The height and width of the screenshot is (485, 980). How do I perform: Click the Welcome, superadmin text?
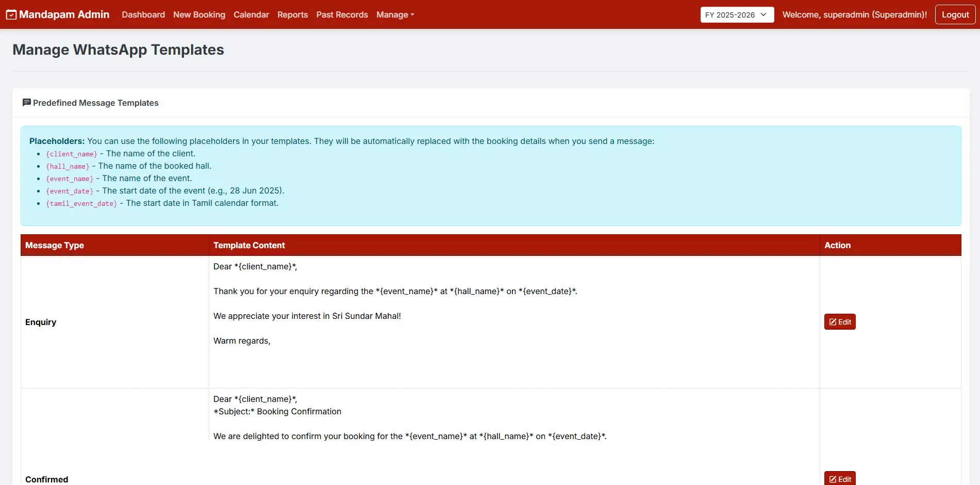[854, 14]
